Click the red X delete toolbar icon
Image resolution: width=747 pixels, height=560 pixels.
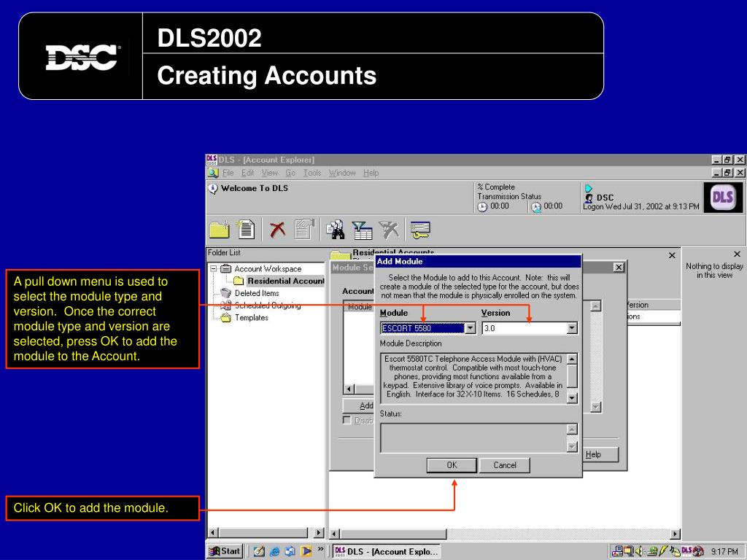(x=277, y=230)
